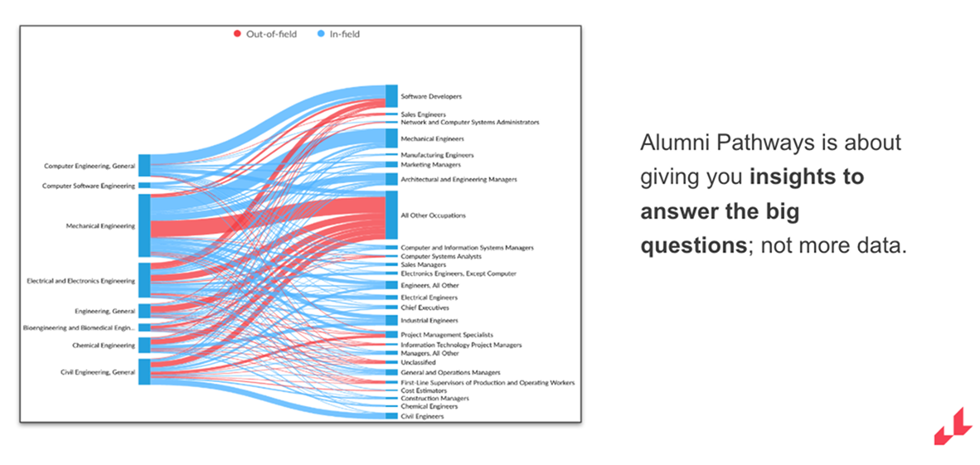Image resolution: width=980 pixels, height=465 pixels.
Task: Select the Chemical Engineering source node
Action: click(144, 345)
